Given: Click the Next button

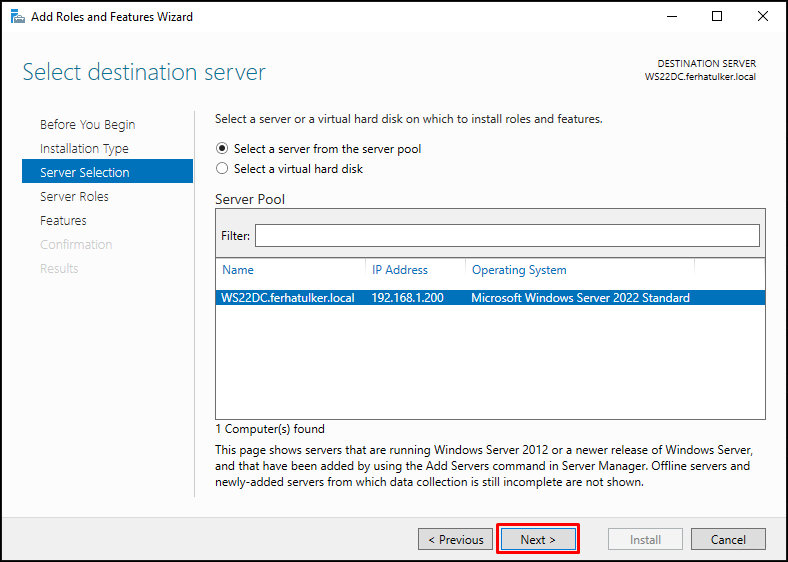Looking at the screenshot, I should [x=538, y=539].
